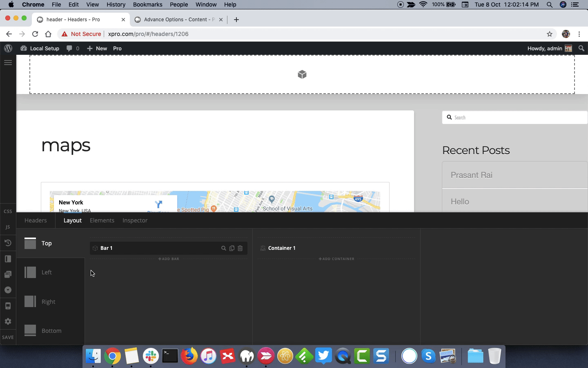588x368 pixels.
Task: Go to the Headers breadcrumb
Action: 36,220
